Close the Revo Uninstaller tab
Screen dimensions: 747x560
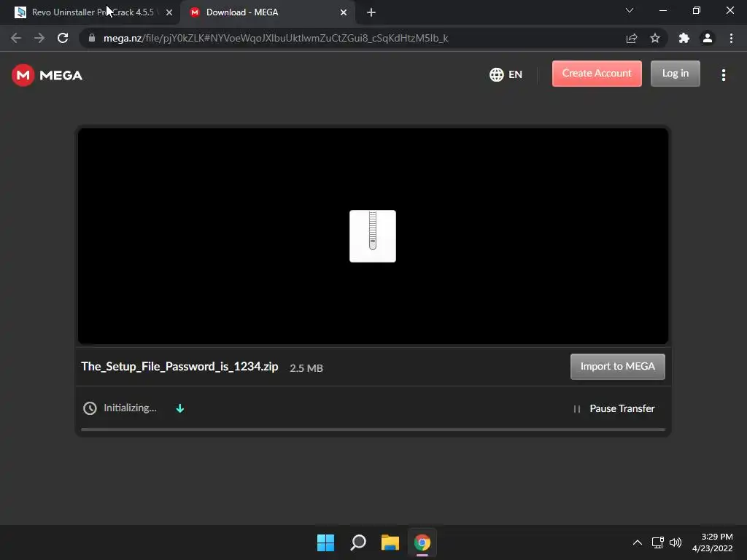point(169,12)
